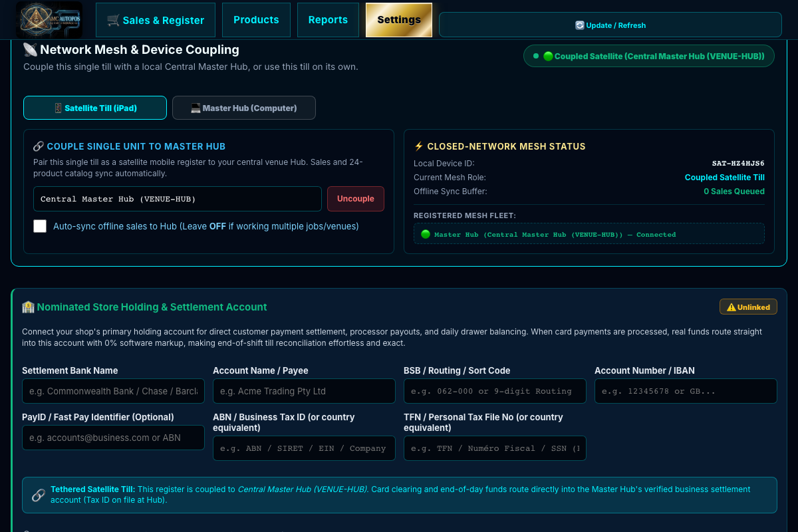Go to the Products tab

256,20
